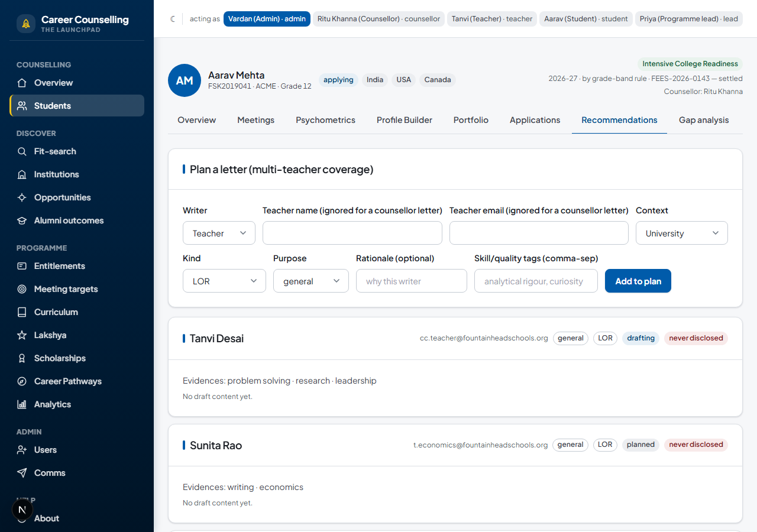This screenshot has width=757, height=532.
Task: Click the Fit-search magnifier icon
Action: click(x=22, y=151)
